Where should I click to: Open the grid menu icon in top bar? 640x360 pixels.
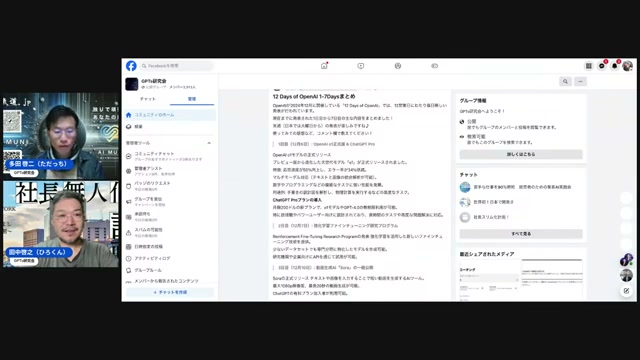(589, 66)
